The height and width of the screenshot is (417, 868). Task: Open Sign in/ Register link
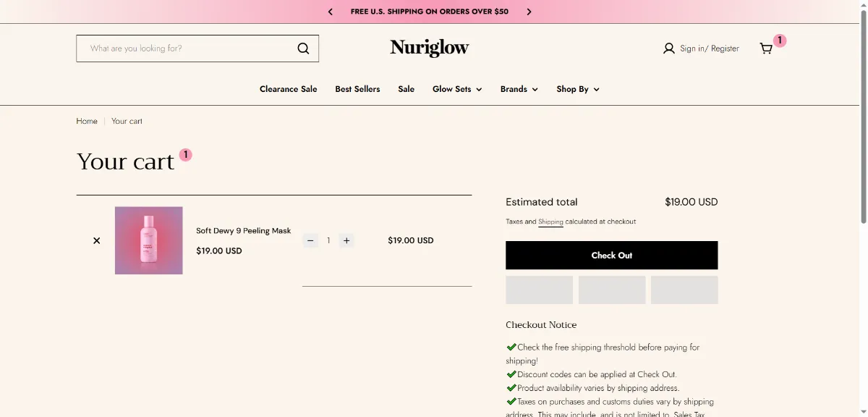710,49
